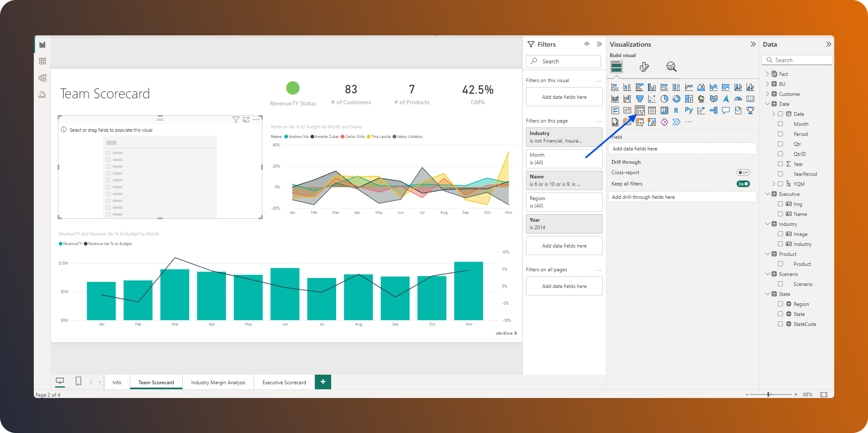Click Add drill-through fields here
The width and height of the screenshot is (868, 433).
[682, 197]
